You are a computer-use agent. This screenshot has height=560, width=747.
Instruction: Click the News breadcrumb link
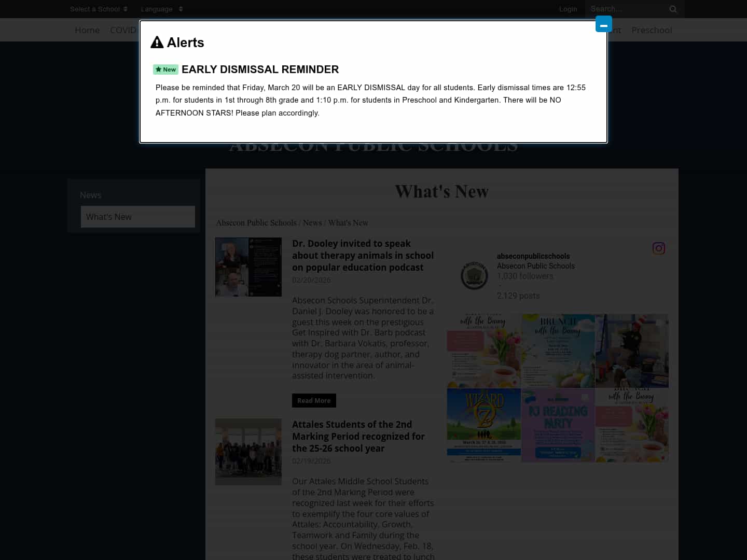[312, 222]
